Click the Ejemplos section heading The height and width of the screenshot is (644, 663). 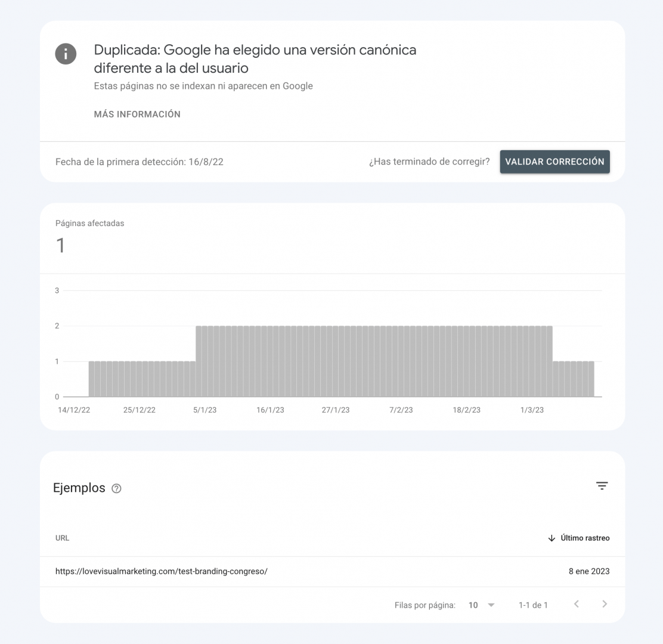79,488
